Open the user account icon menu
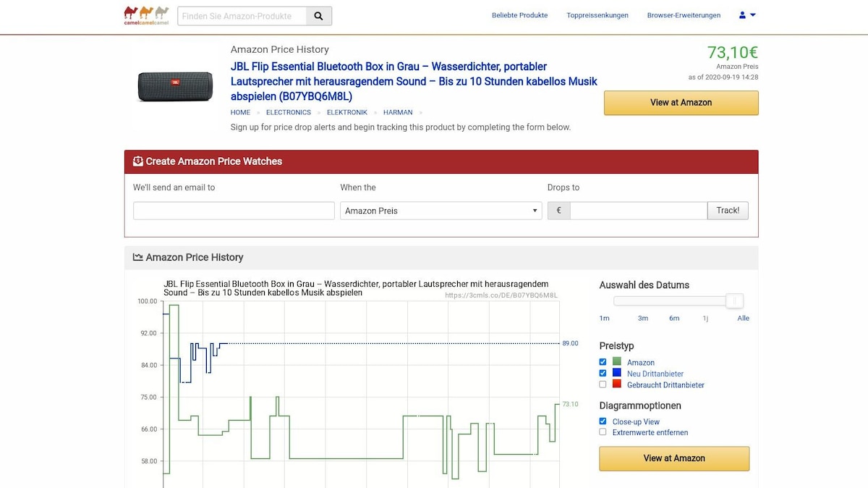 point(747,15)
